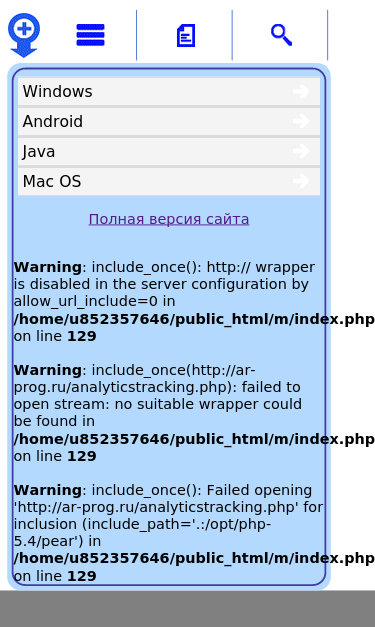
Task: Click the arrow beside Java
Action: coord(301,151)
